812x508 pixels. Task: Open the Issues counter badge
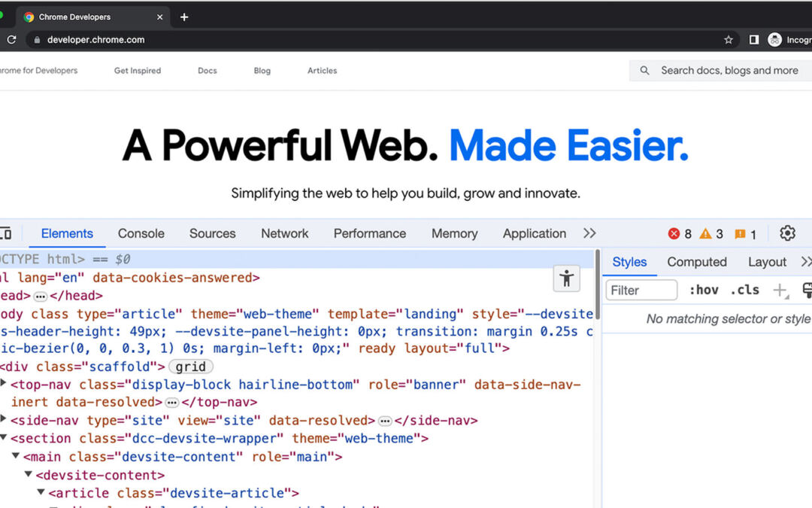[x=740, y=233]
